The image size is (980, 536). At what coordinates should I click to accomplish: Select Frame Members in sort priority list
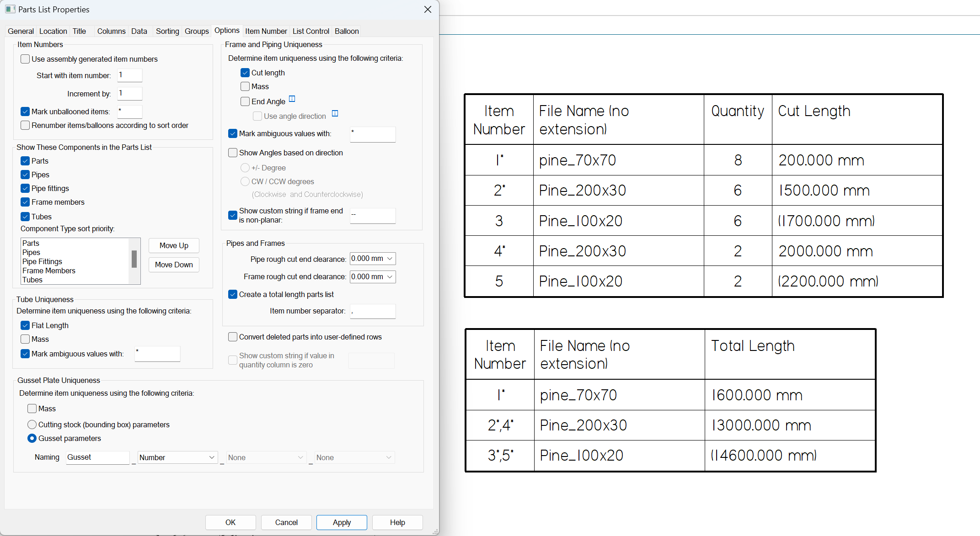tap(49, 271)
